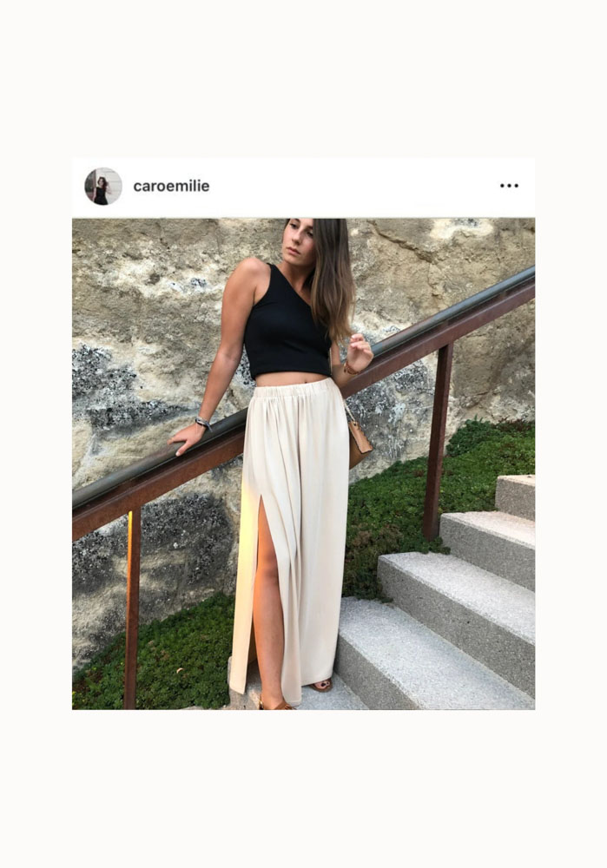Image resolution: width=607 pixels, height=868 pixels.
Task: Click the bracelet on the hand resting on the railing
Action: pyautogui.click(x=203, y=424)
